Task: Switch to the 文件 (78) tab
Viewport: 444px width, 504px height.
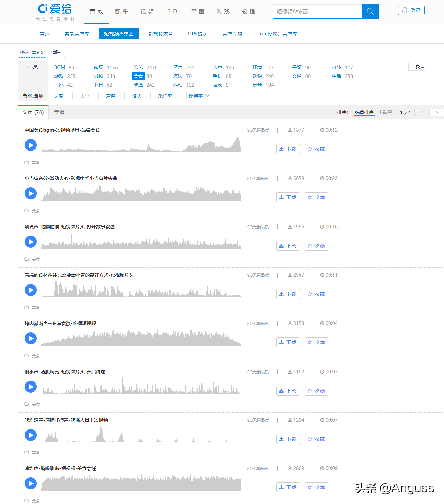Action: [x=33, y=112]
